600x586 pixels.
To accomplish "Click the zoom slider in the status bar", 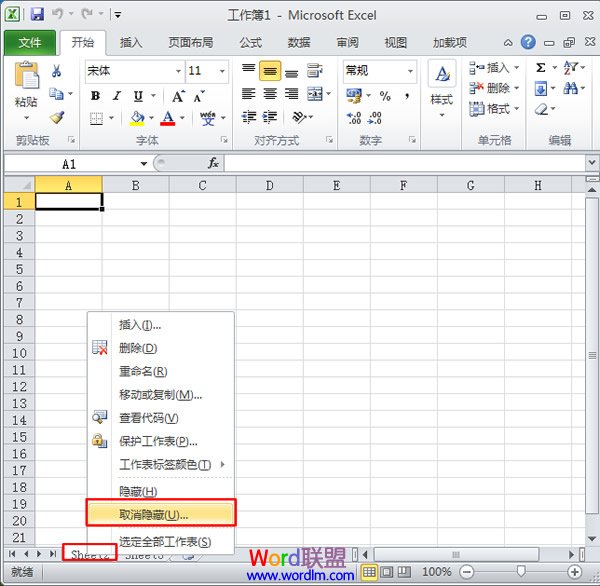I will pyautogui.click(x=521, y=572).
